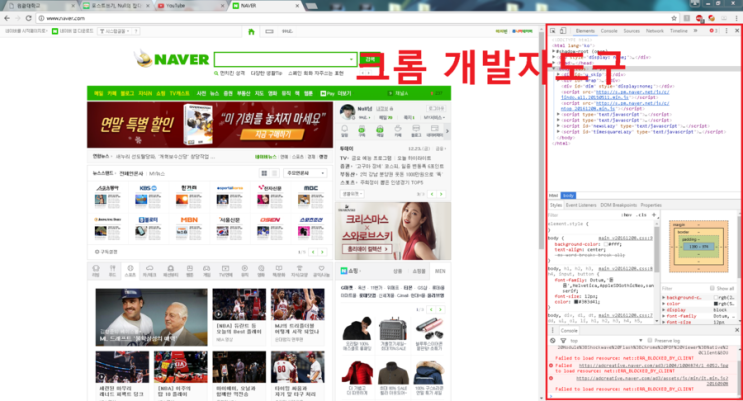
Task: Click the right arrow in profile shortcuts row
Action: 447,131
